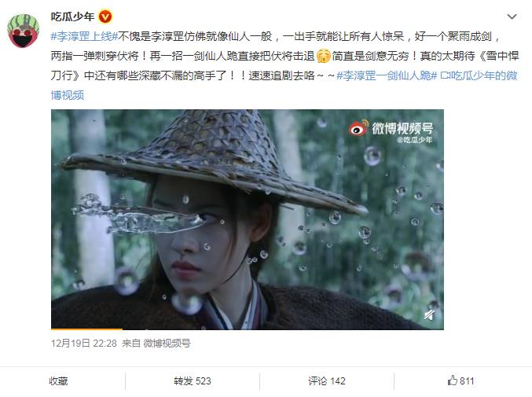Click the crying emoji in the post
Image resolution: width=532 pixels, height=397 pixels.
tap(323, 56)
